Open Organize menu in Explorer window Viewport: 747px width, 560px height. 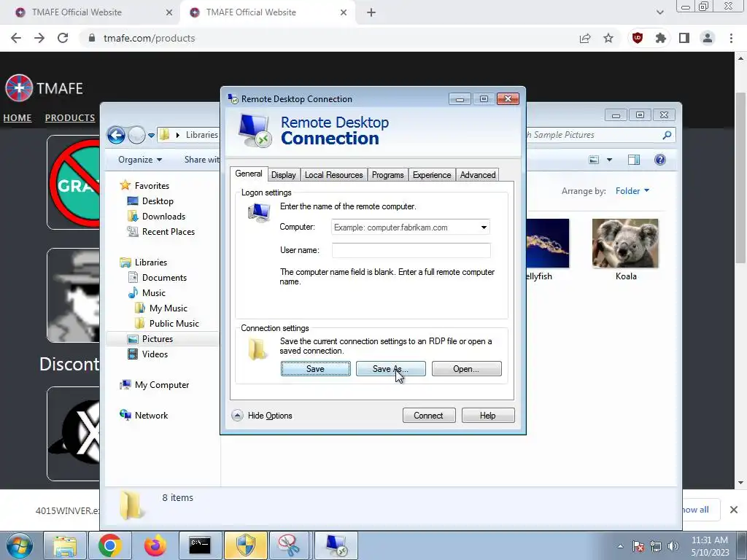click(x=140, y=160)
